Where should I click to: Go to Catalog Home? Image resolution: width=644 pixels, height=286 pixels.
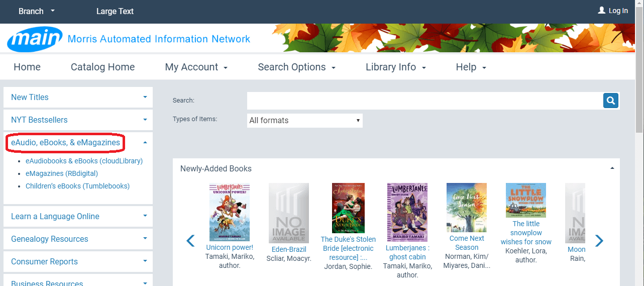click(x=102, y=67)
